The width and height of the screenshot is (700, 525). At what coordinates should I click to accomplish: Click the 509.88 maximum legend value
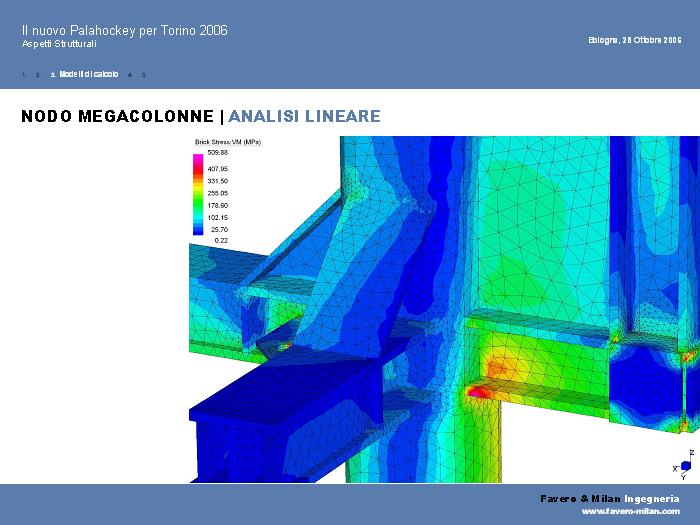(x=218, y=153)
